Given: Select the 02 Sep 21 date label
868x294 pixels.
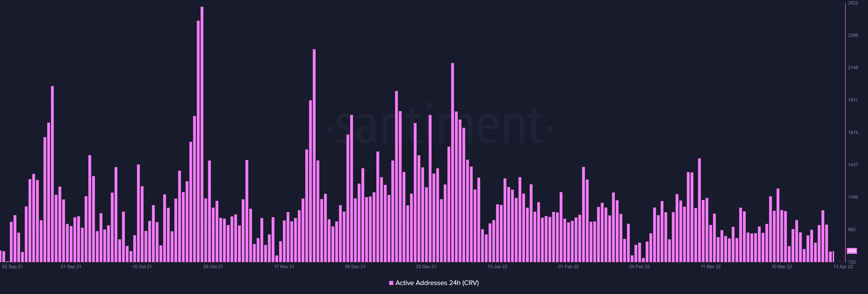Looking at the screenshot, I should [x=12, y=267].
